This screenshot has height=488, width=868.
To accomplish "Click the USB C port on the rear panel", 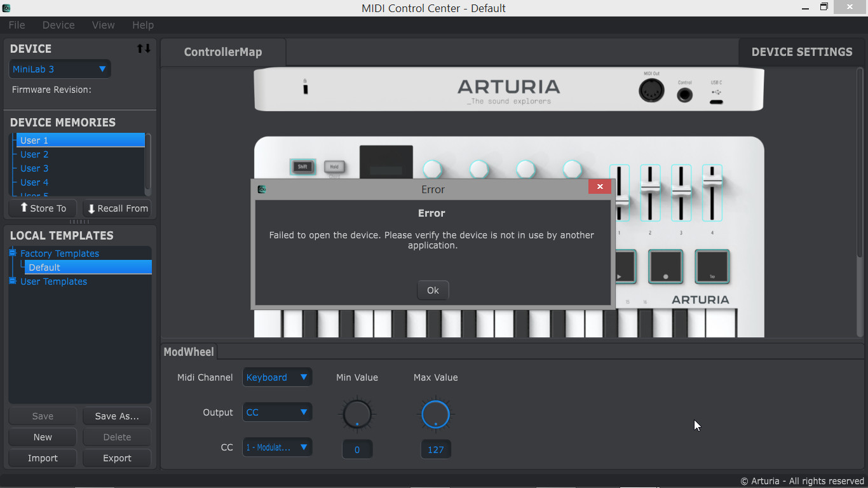I will pyautogui.click(x=716, y=101).
